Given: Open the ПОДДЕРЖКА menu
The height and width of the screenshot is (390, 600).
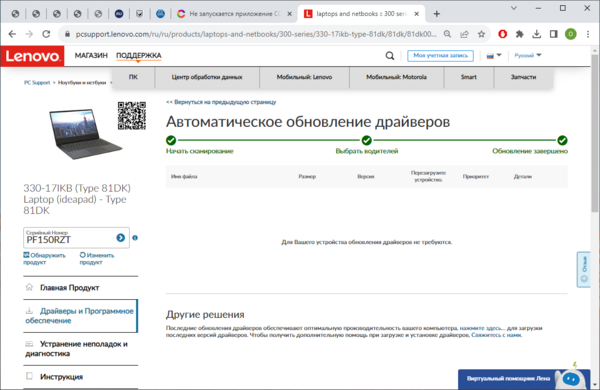Looking at the screenshot, I should tap(139, 55).
